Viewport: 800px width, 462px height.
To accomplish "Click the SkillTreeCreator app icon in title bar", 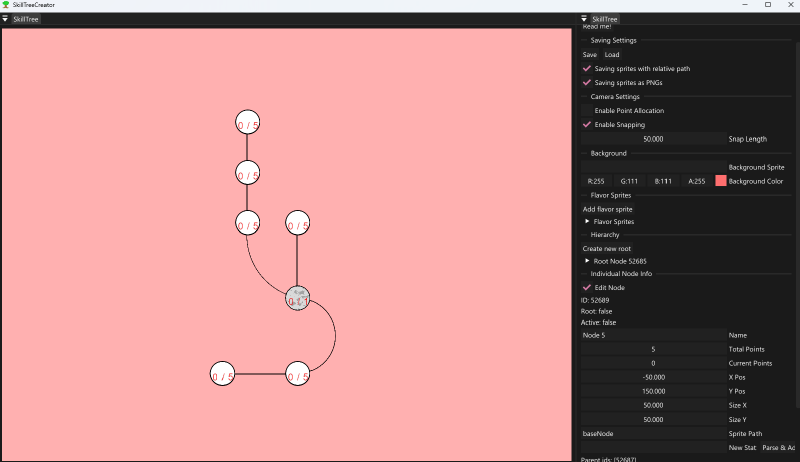I will (6, 5).
